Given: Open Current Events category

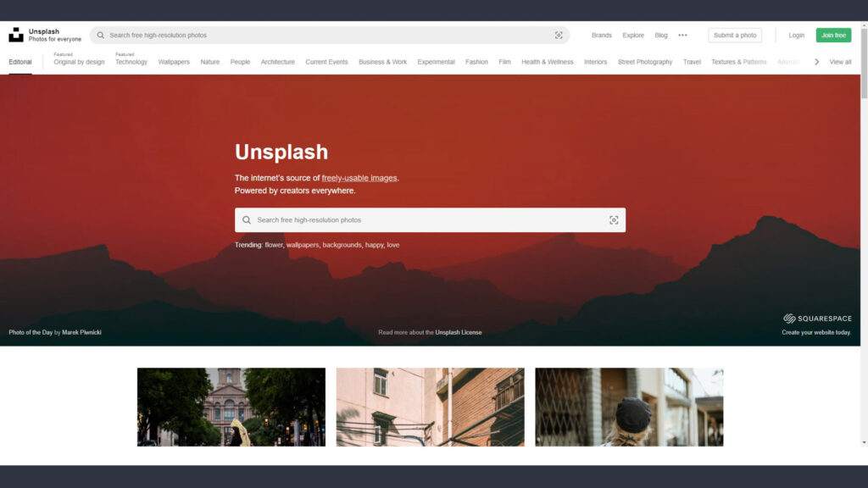Looking at the screenshot, I should 326,62.
